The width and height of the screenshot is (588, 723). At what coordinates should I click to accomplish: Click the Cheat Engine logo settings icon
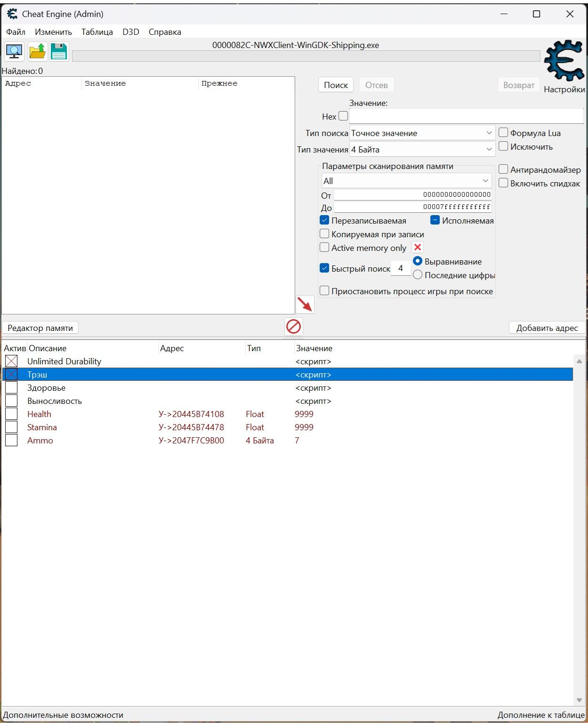pyautogui.click(x=564, y=61)
